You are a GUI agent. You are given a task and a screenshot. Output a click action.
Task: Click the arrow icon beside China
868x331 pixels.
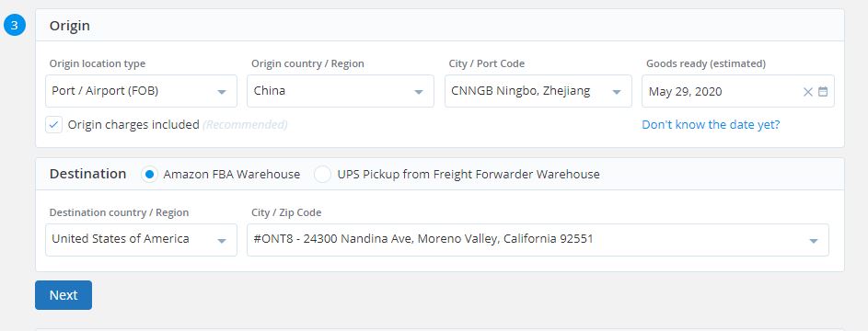pyautogui.click(x=419, y=92)
